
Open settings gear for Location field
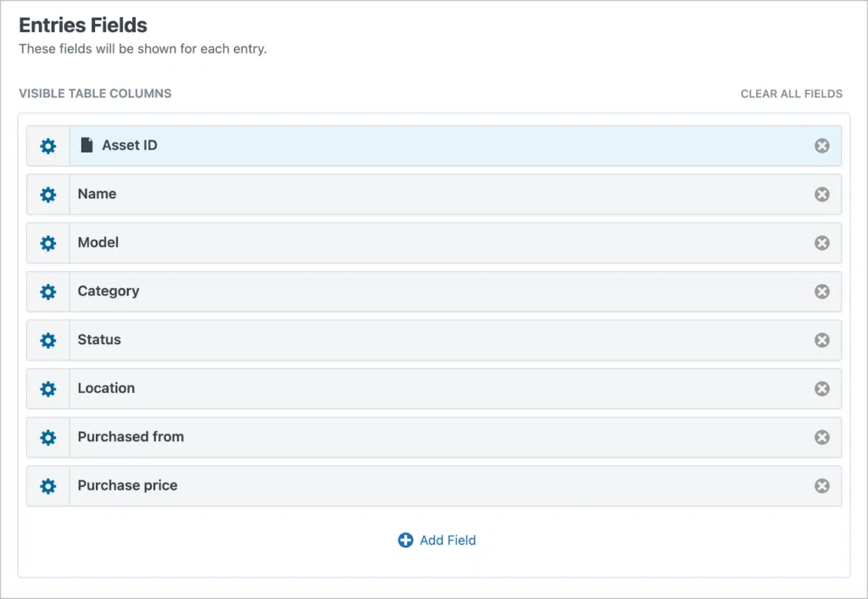tap(48, 389)
